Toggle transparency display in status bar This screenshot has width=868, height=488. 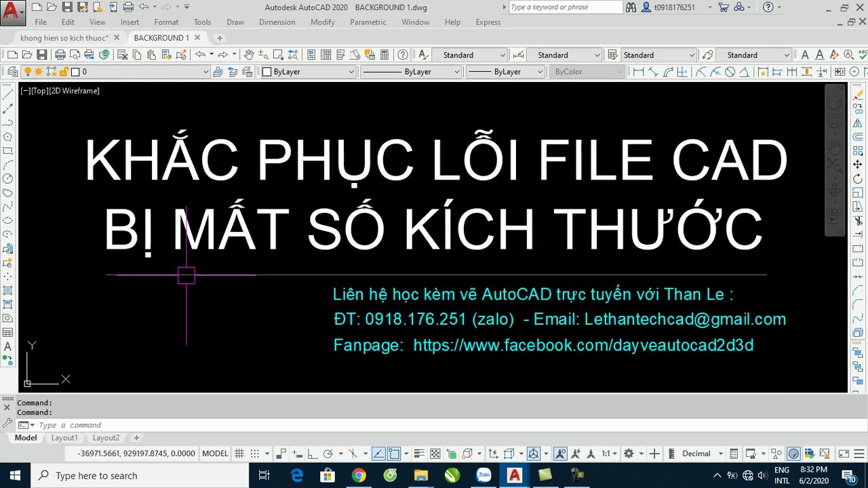(435, 453)
